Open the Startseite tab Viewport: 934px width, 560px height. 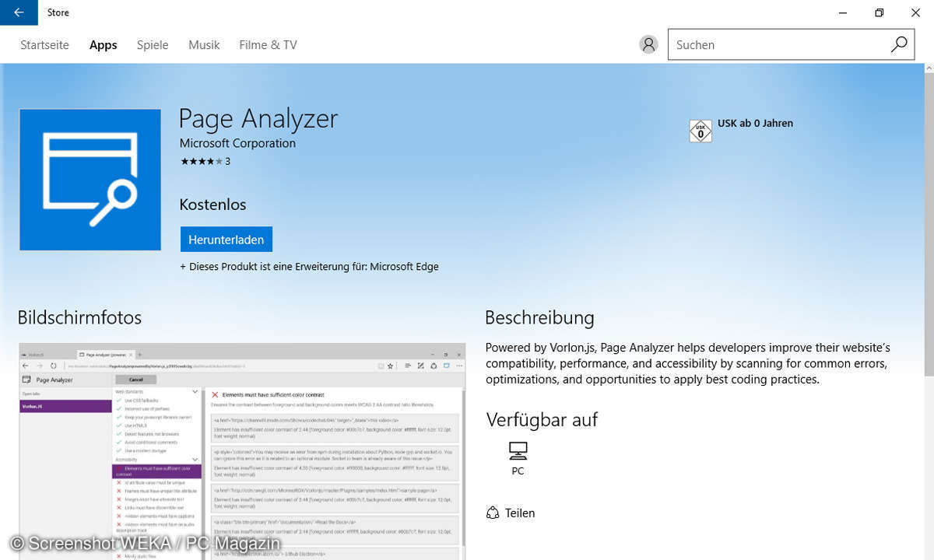point(44,45)
